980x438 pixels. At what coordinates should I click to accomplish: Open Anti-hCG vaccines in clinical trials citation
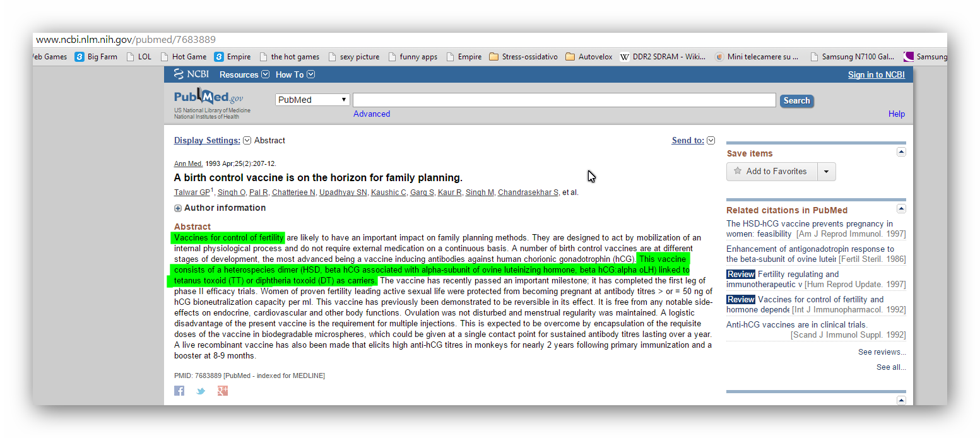796,324
